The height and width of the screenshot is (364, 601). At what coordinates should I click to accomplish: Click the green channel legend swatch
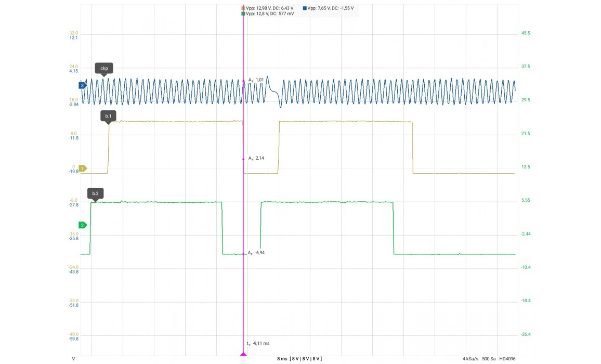coord(243,14)
